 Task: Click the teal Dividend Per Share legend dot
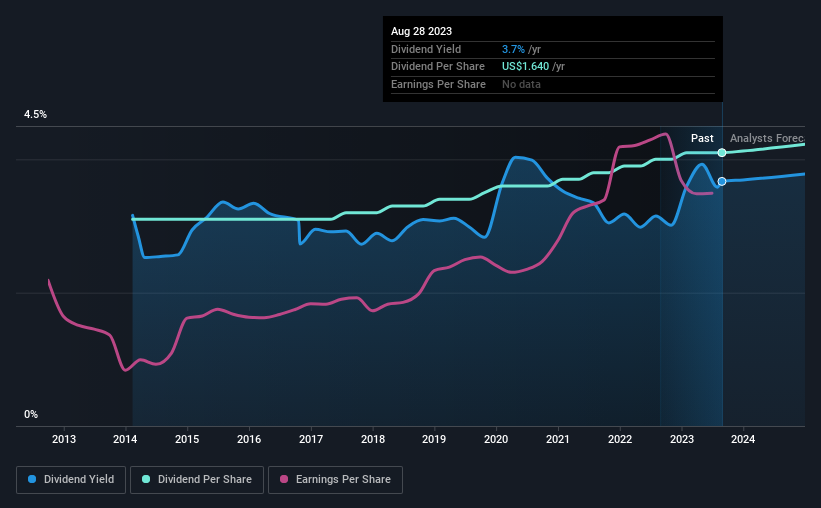[x=146, y=480]
